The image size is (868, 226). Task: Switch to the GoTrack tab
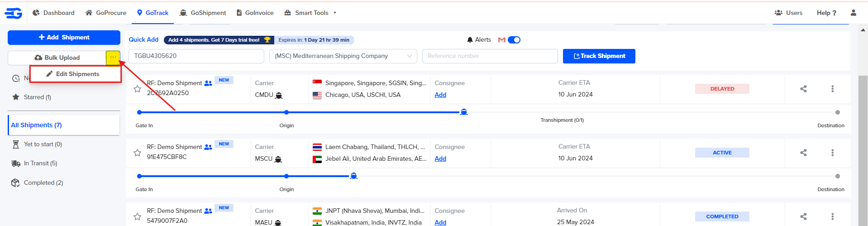(153, 13)
